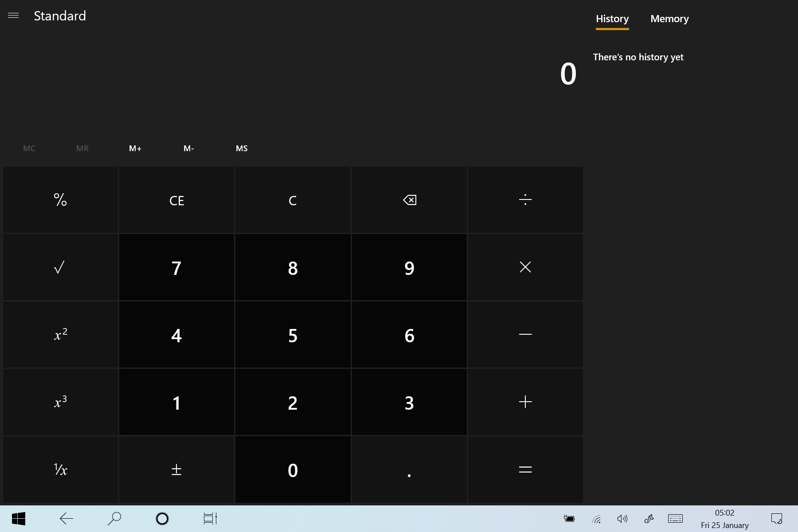Click the division operator
This screenshot has width=798, height=532.
click(525, 200)
